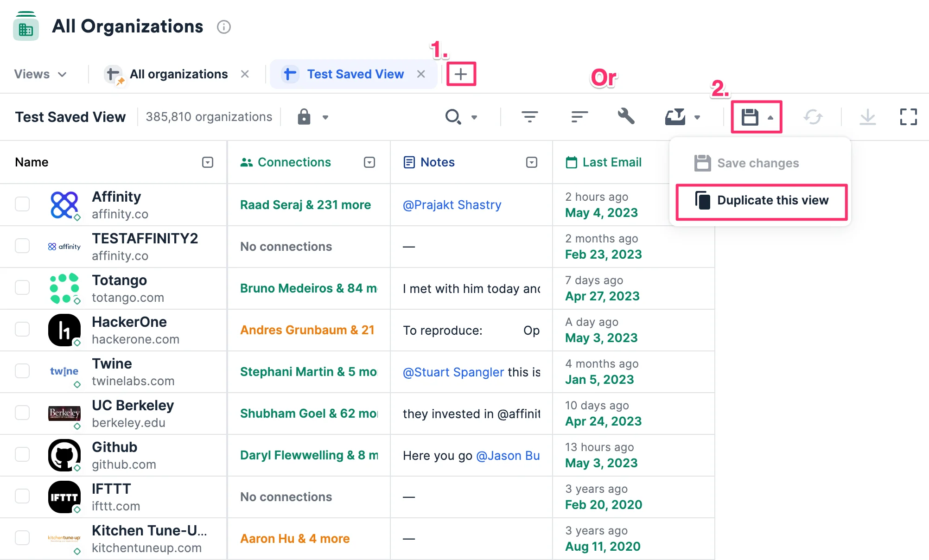Select the Totango row checkbox

22,287
